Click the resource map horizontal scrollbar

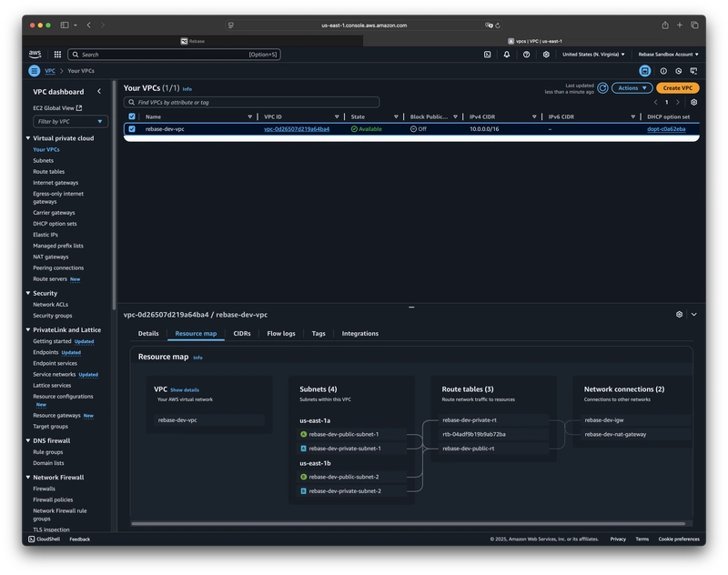pos(408,523)
